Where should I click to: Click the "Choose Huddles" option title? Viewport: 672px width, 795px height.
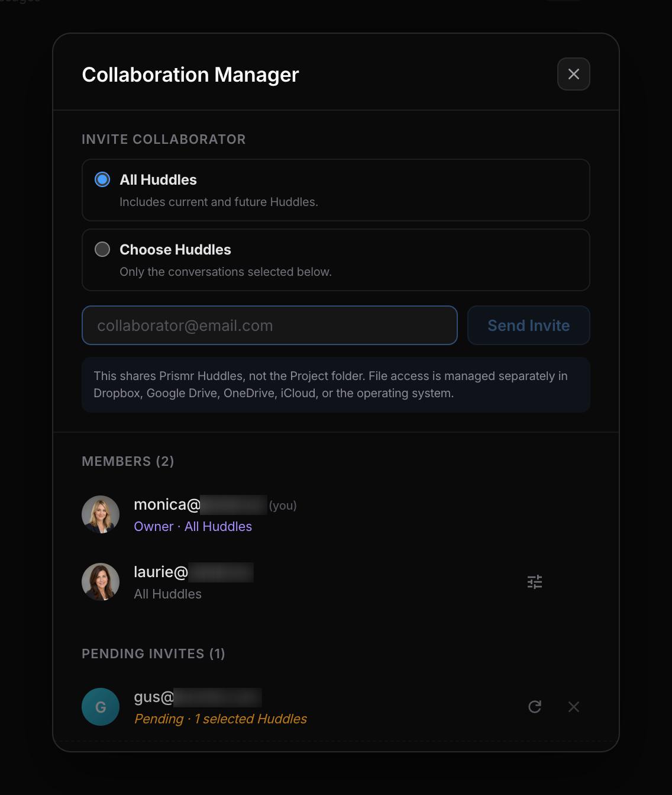(175, 249)
